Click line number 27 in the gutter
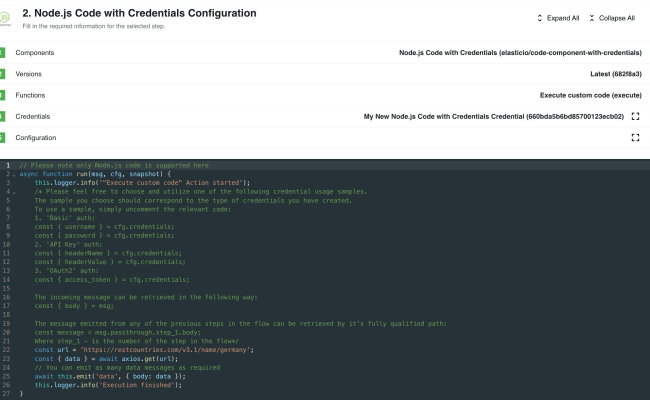 pyautogui.click(x=7, y=394)
